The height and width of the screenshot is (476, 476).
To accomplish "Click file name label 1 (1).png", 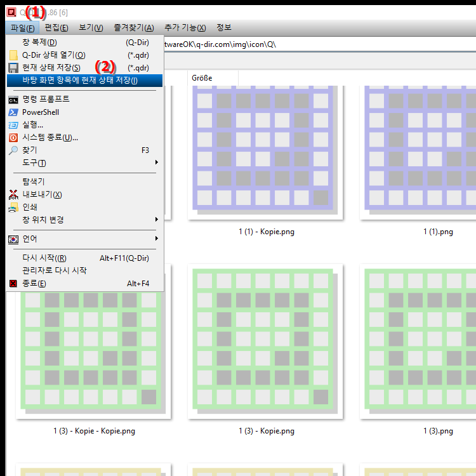I will tap(438, 232).
